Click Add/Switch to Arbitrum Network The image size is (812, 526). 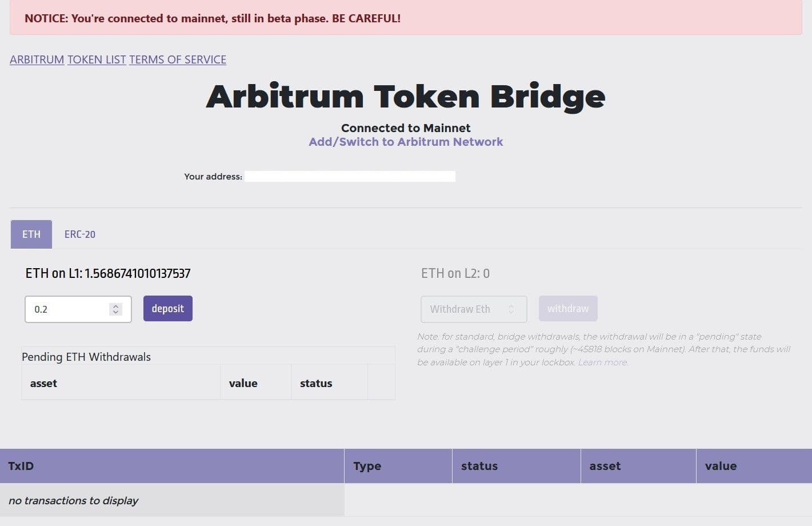coord(406,142)
